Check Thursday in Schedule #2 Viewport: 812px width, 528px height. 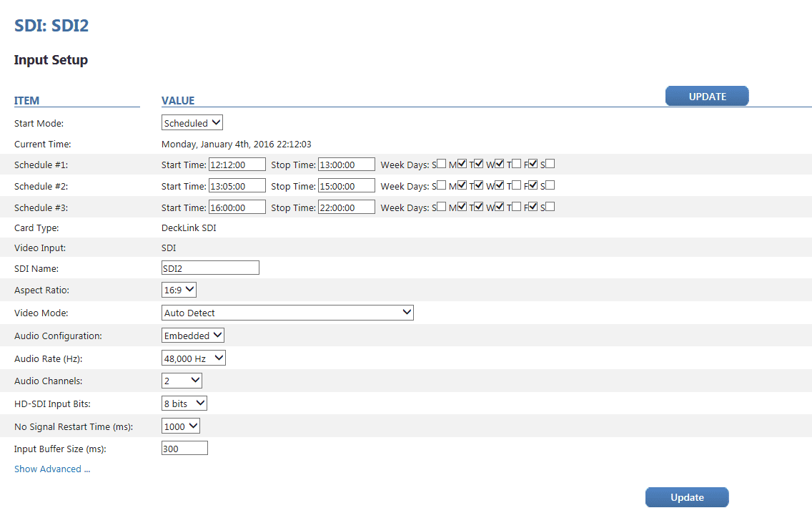(x=516, y=185)
